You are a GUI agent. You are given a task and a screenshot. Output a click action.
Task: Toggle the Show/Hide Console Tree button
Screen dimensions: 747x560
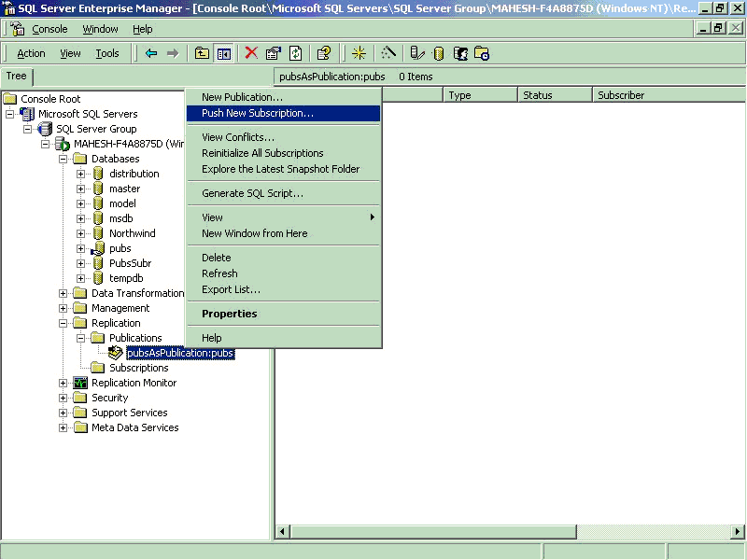click(x=224, y=53)
